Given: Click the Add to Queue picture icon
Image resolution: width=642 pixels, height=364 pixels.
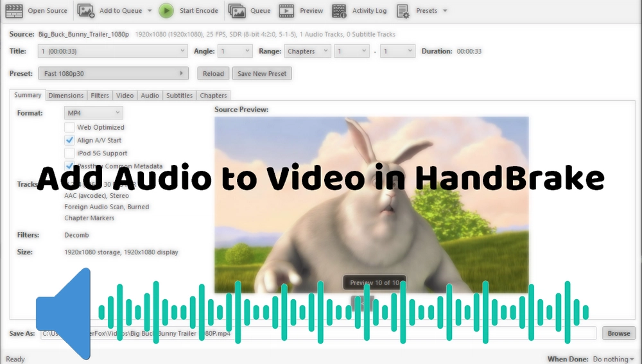Looking at the screenshot, I should pos(86,10).
